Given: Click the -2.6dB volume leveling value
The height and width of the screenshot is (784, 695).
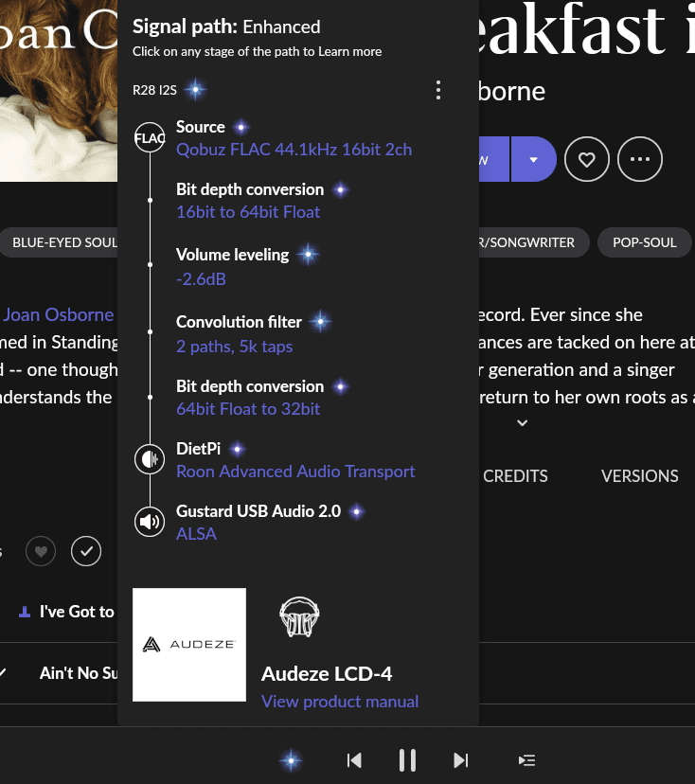Looking at the screenshot, I should (201, 279).
